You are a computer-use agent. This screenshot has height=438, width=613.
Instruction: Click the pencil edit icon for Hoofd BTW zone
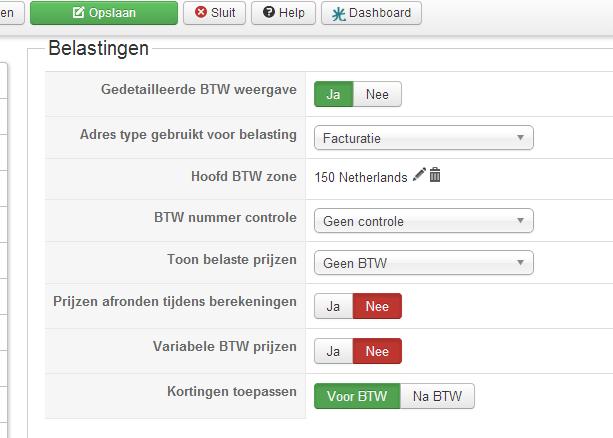tap(419, 176)
